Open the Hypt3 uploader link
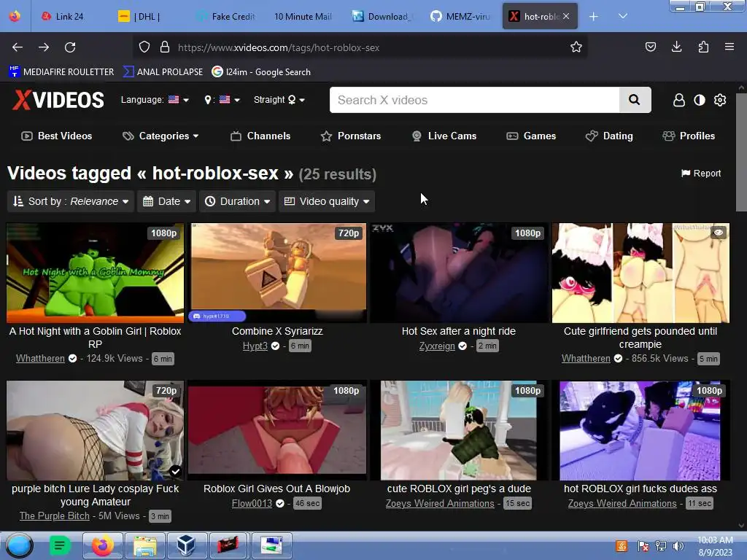The image size is (747, 560). pos(255,346)
